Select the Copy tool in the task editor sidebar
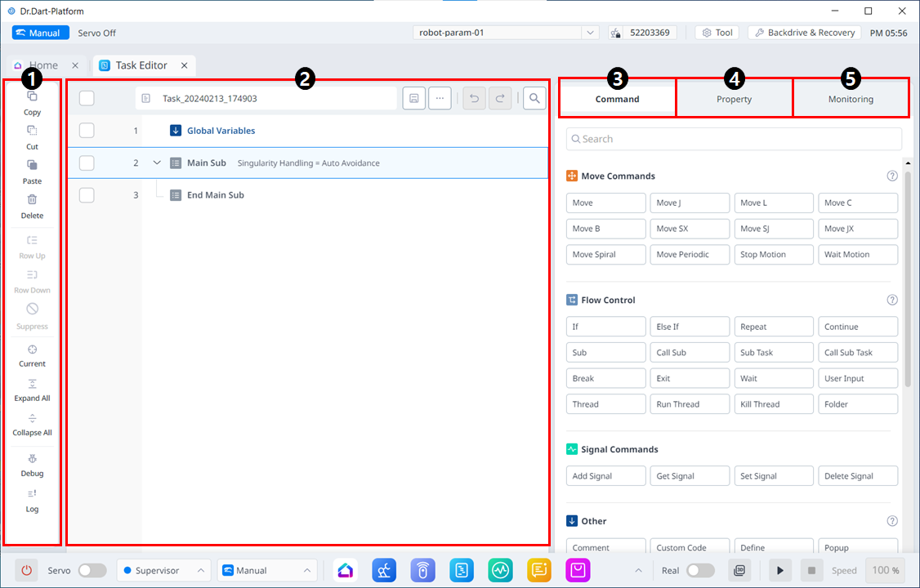Viewport: 920px width, 588px height. 31,102
